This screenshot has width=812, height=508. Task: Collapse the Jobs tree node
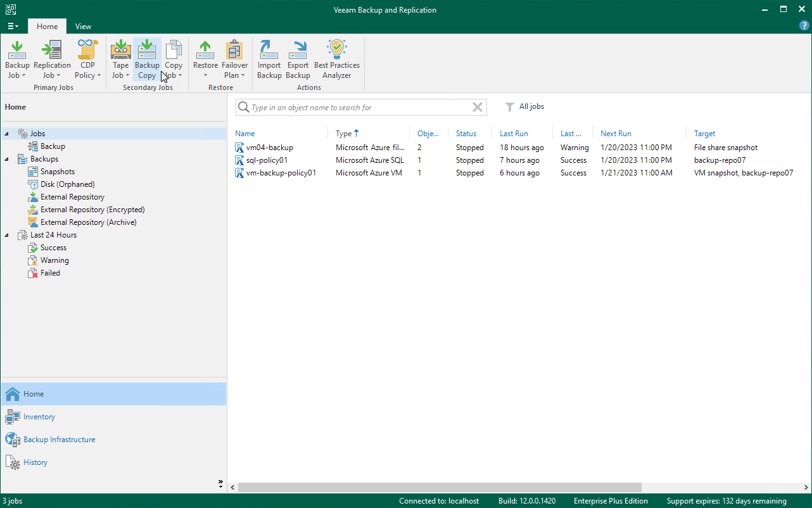[7, 134]
